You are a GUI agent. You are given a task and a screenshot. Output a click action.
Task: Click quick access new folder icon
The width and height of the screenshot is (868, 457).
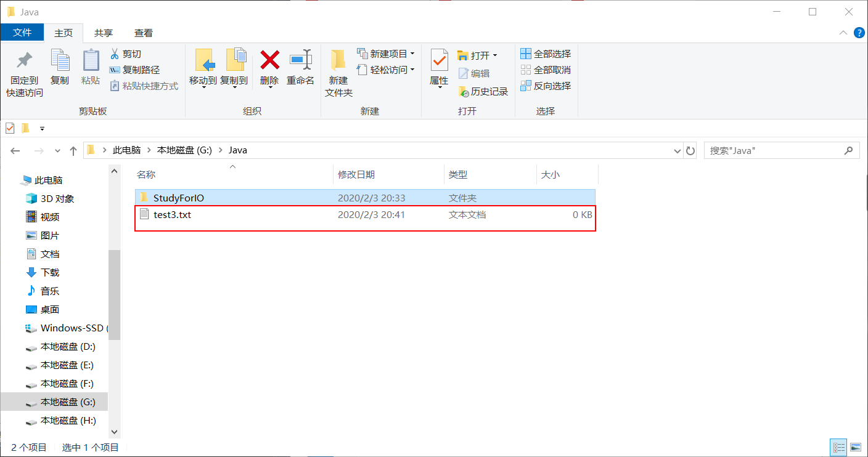[25, 128]
